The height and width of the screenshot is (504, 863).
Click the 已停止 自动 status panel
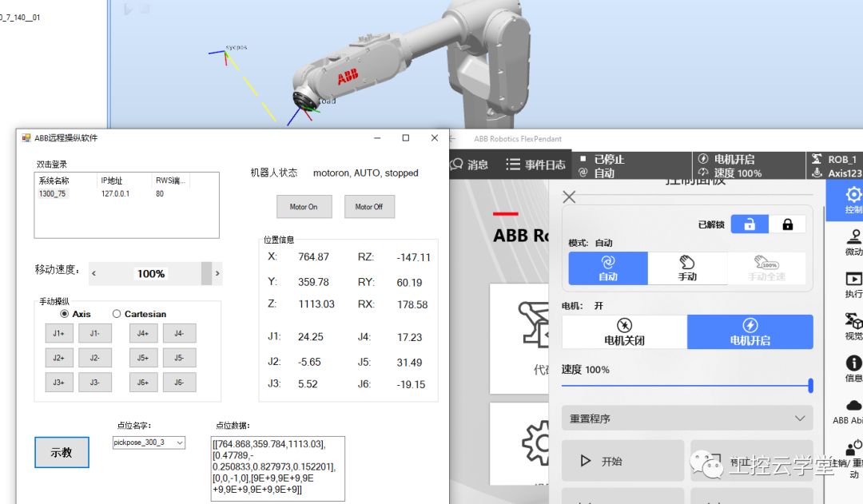(631, 165)
